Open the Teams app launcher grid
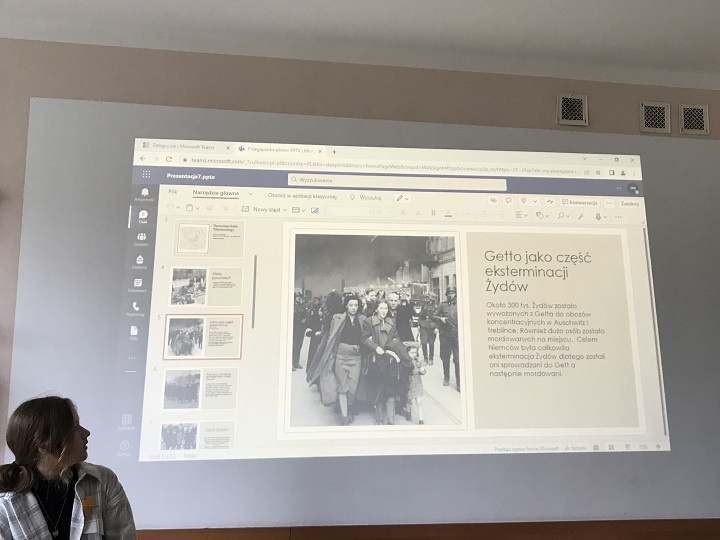 tap(146, 174)
